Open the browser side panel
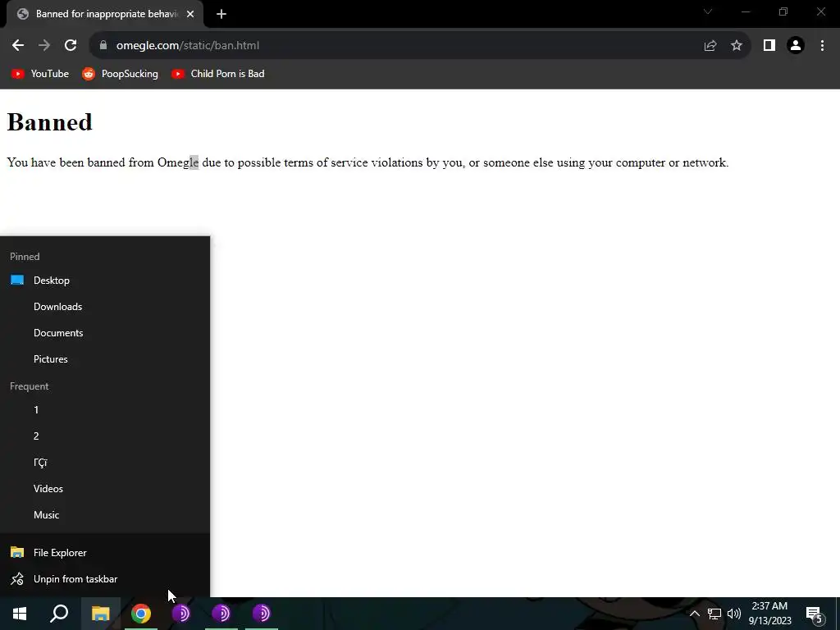 tap(769, 46)
